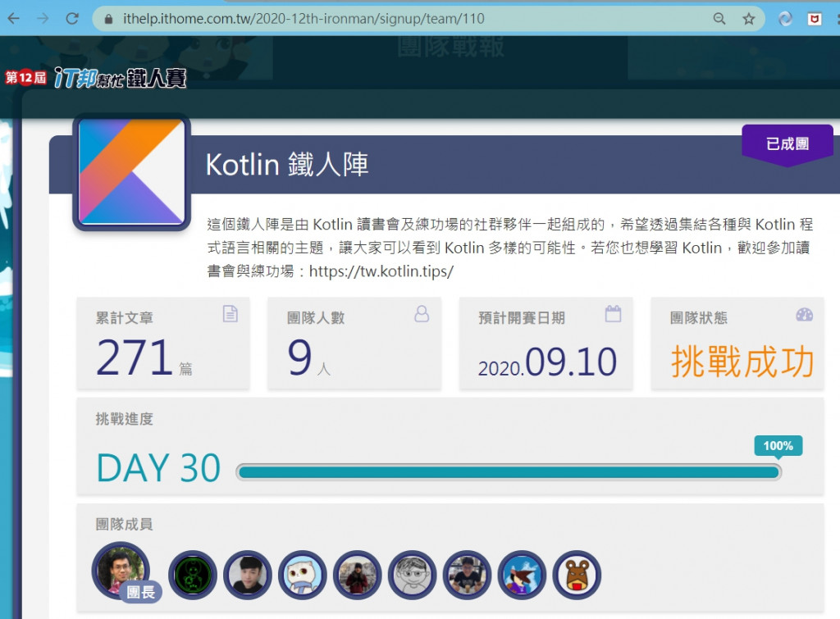Click the Kotlin 鐵人陣 team title
The width and height of the screenshot is (840, 619).
coord(287,165)
